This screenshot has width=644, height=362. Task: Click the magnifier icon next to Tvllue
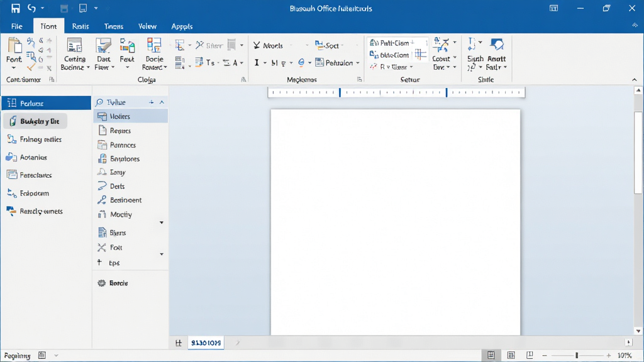99,102
